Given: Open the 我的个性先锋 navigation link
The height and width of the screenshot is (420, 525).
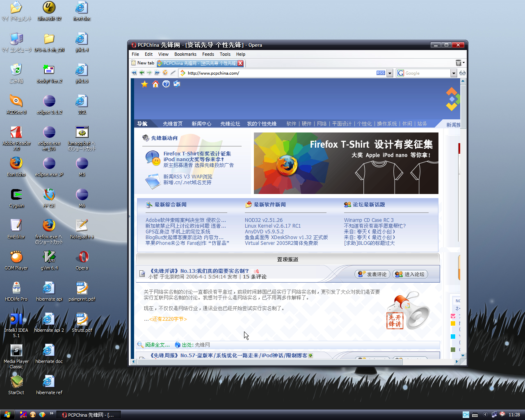Looking at the screenshot, I should pyautogui.click(x=262, y=124).
